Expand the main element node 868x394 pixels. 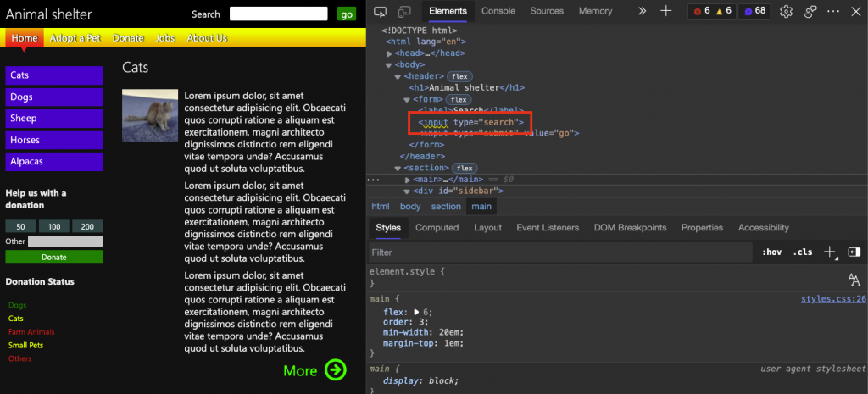[408, 180]
